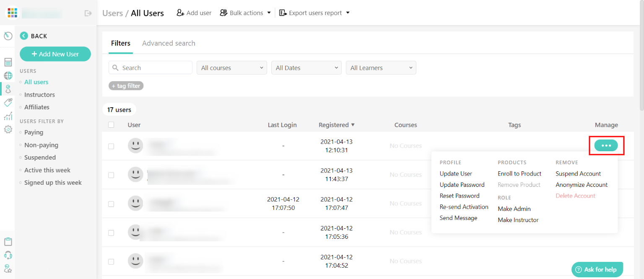Open the analytics chart icon in sidebar

[8, 116]
